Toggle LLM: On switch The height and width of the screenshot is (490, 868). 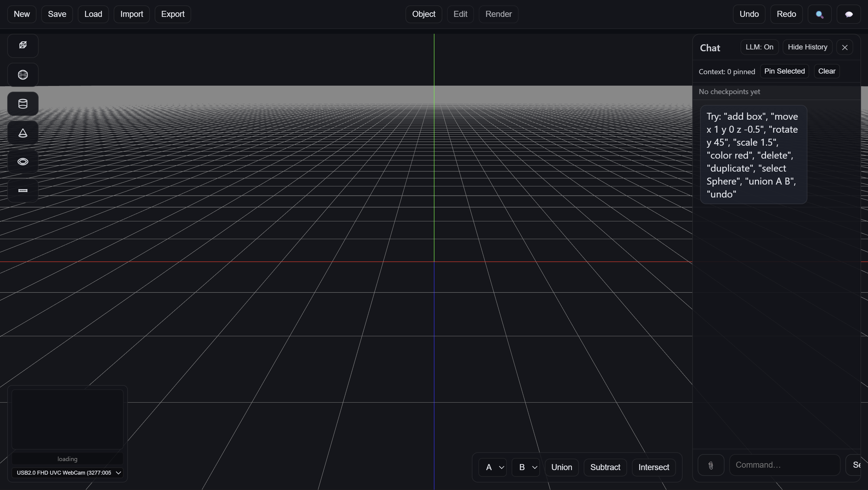tap(759, 47)
